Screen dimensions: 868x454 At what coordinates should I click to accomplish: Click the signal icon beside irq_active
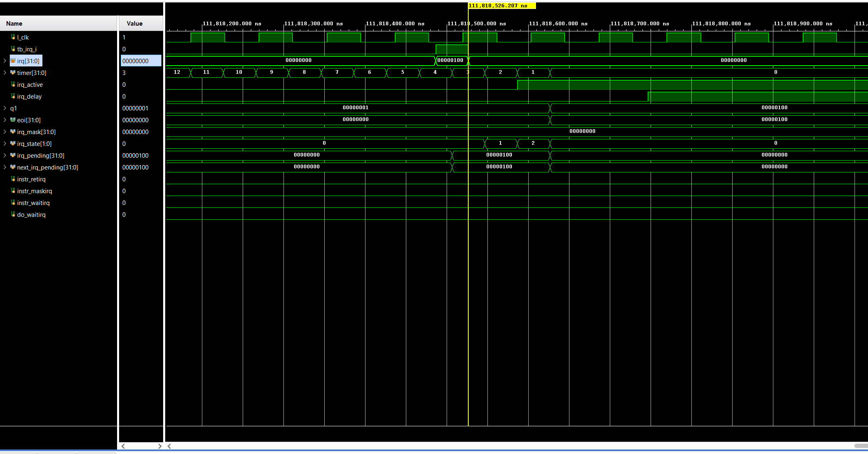[x=12, y=84]
